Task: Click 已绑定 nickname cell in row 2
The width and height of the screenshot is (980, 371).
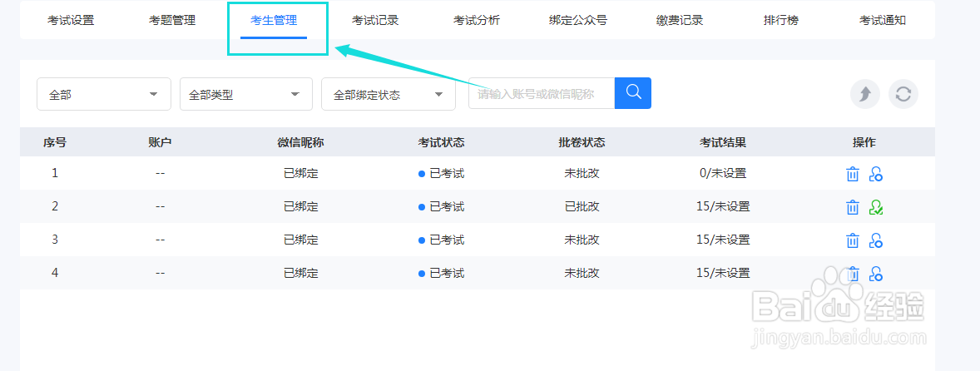Action: (x=300, y=207)
